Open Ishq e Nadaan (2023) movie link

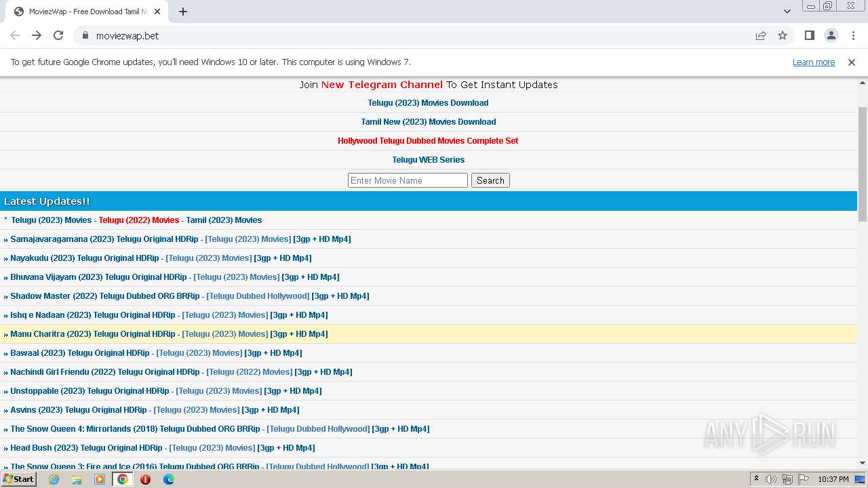tap(93, 315)
